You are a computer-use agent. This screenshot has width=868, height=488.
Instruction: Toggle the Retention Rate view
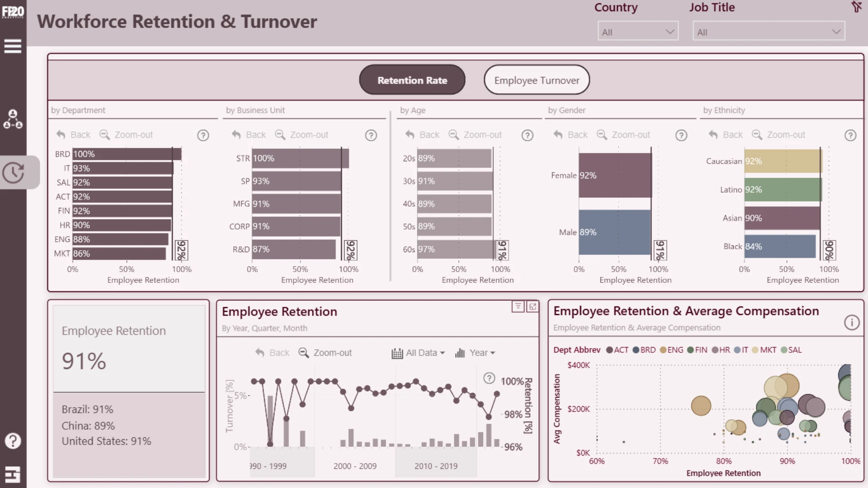[x=412, y=80]
